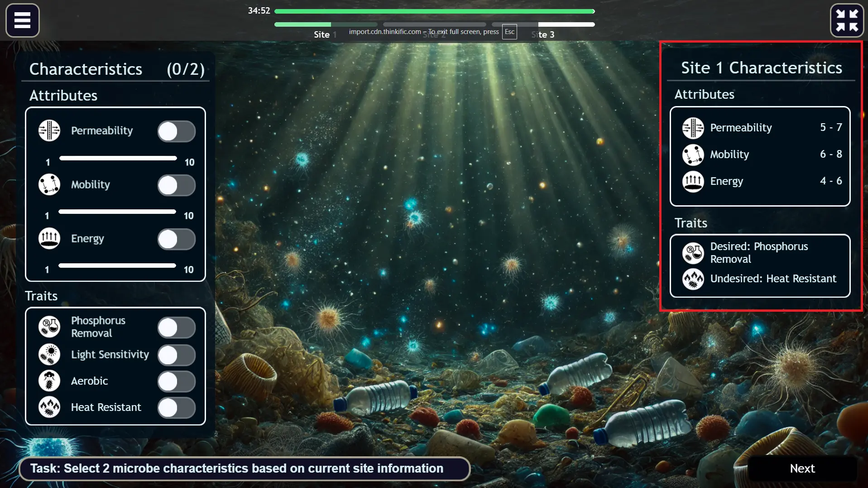The image size is (868, 488).
Task: Click the Permeability 5 - 7 range value
Action: click(831, 127)
